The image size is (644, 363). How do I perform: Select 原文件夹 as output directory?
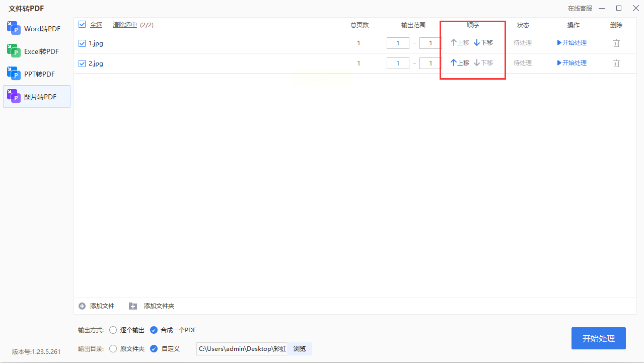point(113,348)
